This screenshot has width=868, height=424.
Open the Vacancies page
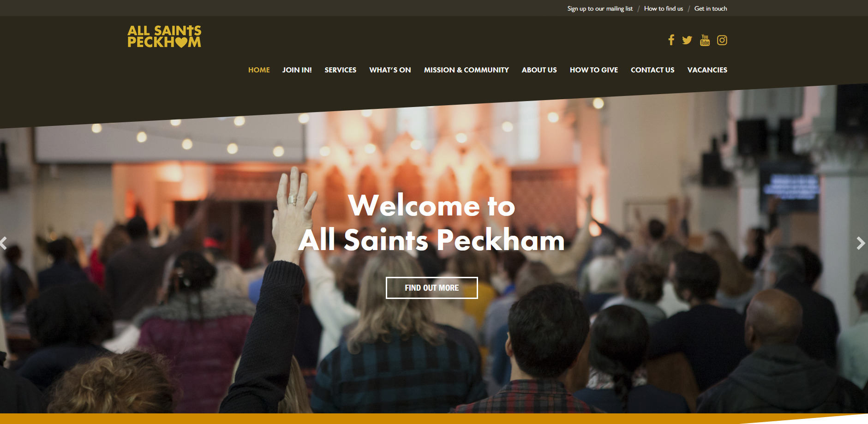[x=707, y=70]
